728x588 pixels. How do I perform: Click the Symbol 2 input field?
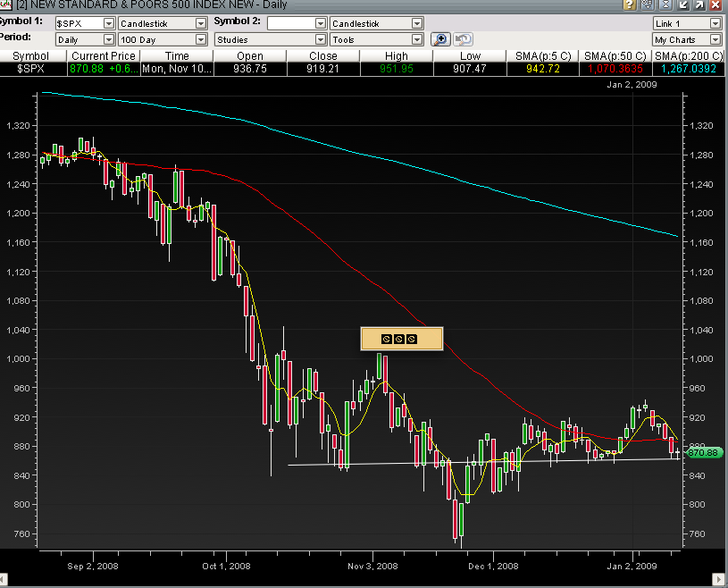click(290, 23)
